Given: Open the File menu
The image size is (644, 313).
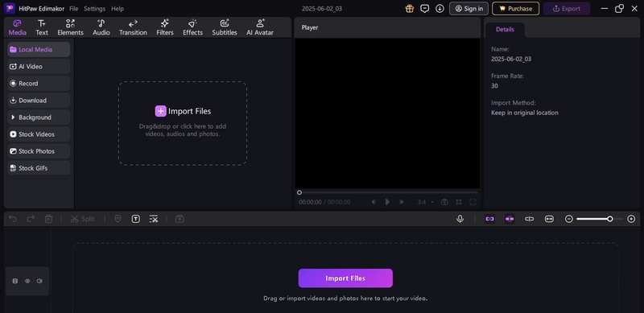Looking at the screenshot, I should pos(73,9).
